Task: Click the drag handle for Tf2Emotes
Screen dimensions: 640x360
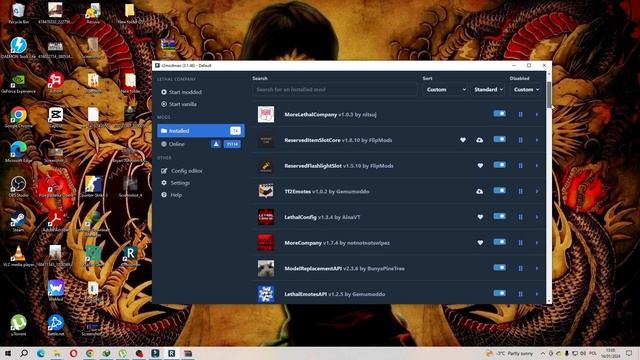Action: 520,191
